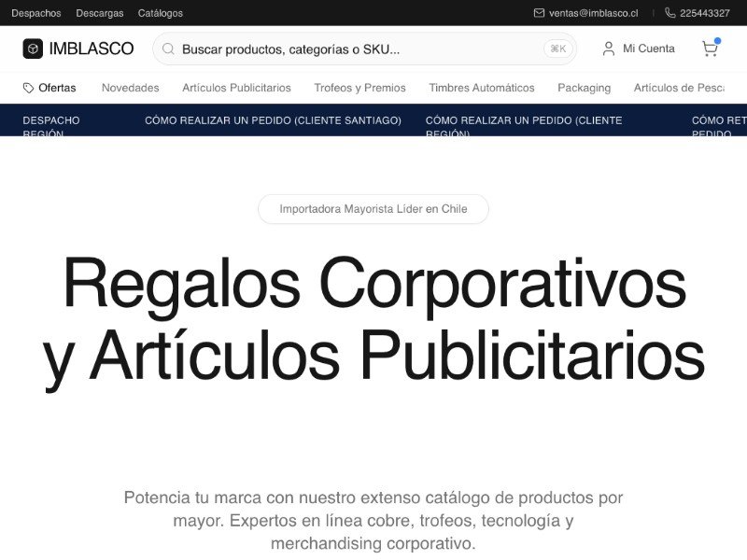The image size is (747, 560).
Task: Click the IMBLASCO box logo icon
Action: 33,49
